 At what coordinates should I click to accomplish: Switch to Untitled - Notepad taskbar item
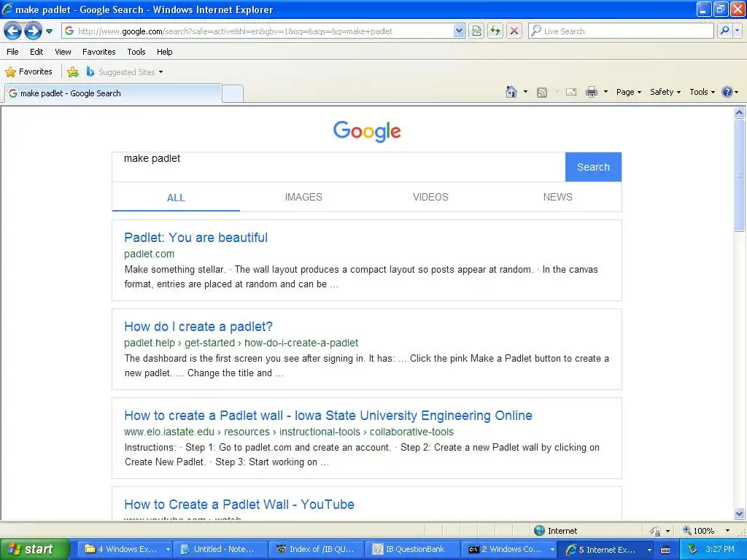(220, 549)
